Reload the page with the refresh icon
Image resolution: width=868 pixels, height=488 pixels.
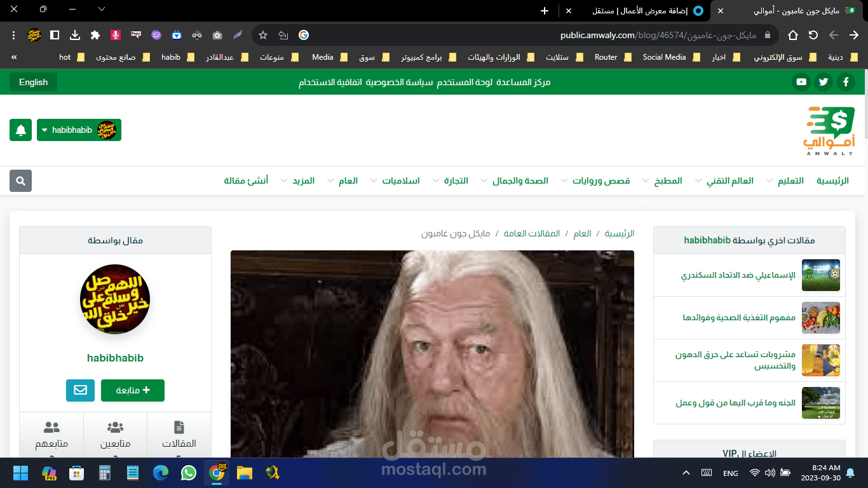[813, 35]
